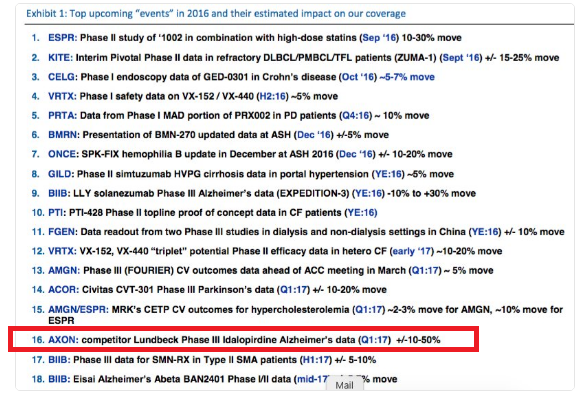Viewport: 585px width, 406px height.
Task: Select the H2:16 date on VRTX row
Action: 272,97
